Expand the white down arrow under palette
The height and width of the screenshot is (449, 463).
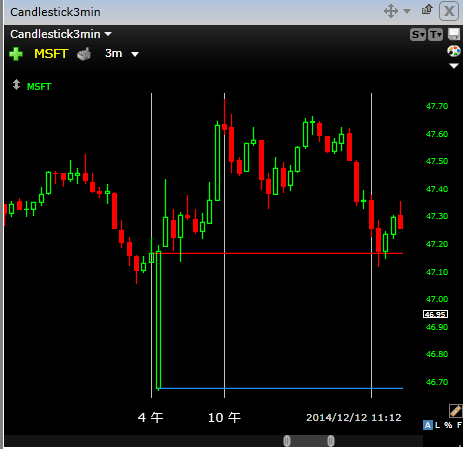pyautogui.click(x=454, y=66)
